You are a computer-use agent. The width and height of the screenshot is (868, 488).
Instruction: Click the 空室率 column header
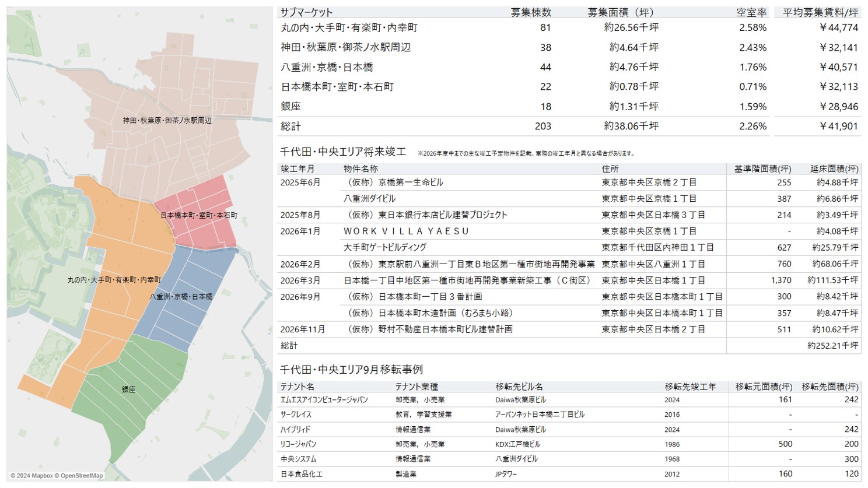point(751,12)
